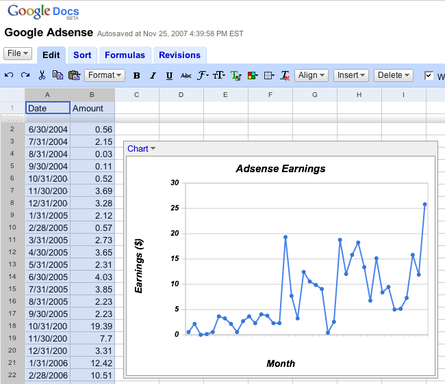Viewport: 445px width, 384px height.
Task: Apply italic formatting
Action: 153,76
